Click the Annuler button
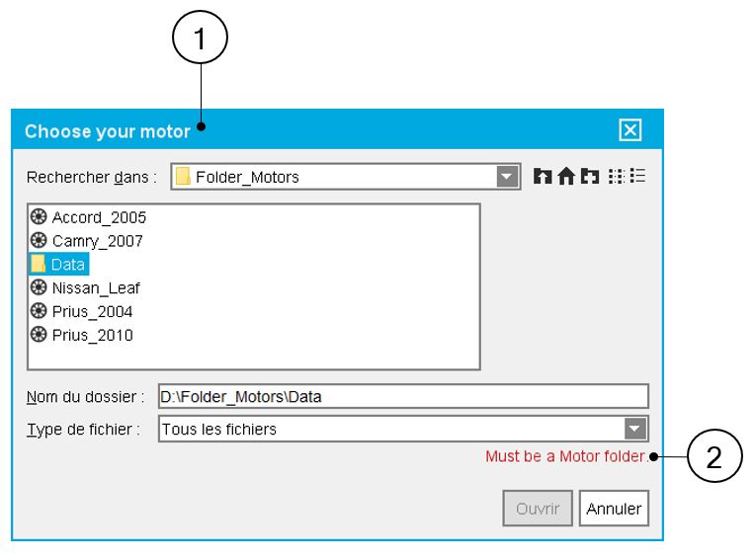 point(614,509)
